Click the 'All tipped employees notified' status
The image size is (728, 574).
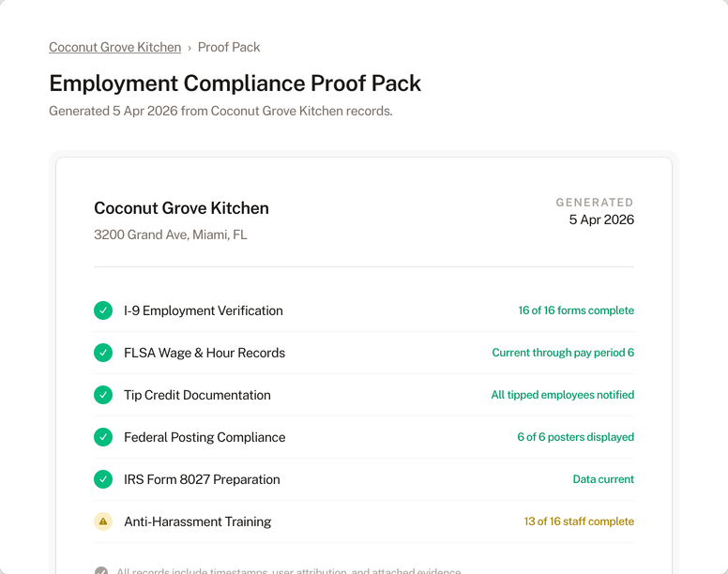tap(563, 395)
